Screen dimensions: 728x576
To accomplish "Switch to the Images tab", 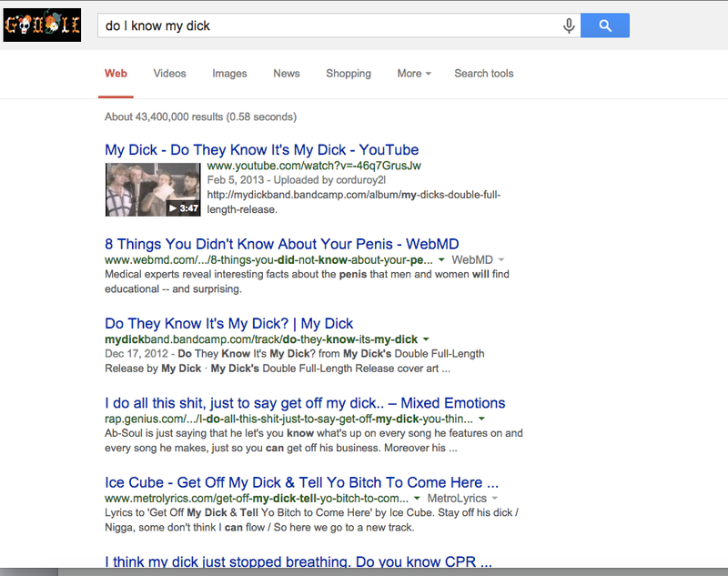I will (229, 74).
